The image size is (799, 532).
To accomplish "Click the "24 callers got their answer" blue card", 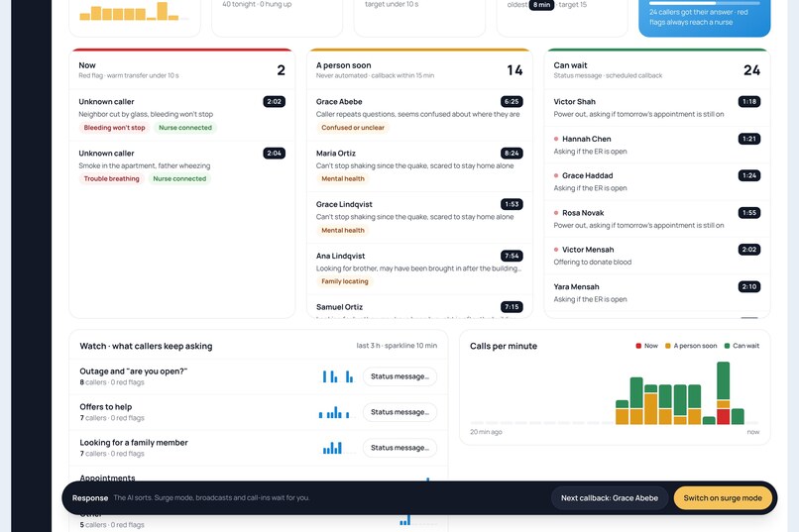I will pos(704,17).
